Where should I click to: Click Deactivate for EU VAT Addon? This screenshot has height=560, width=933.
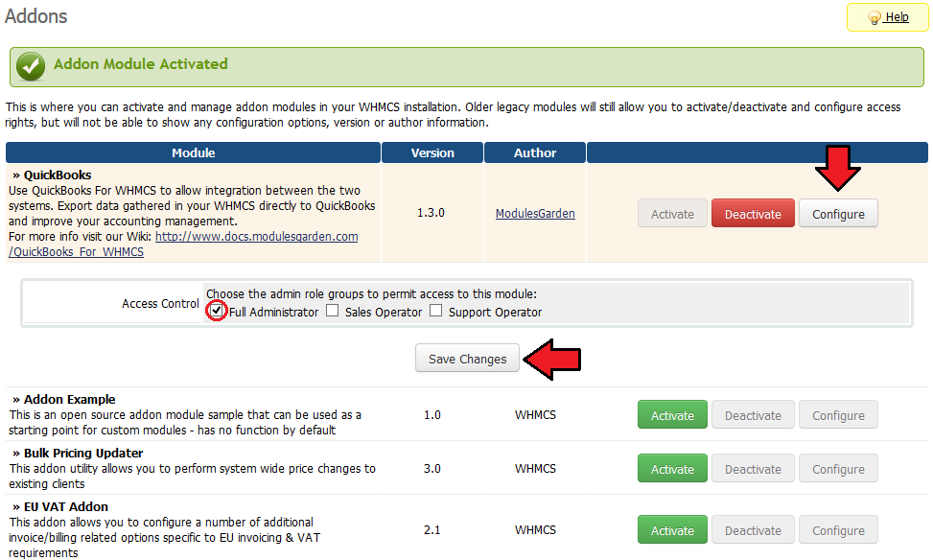(x=753, y=529)
